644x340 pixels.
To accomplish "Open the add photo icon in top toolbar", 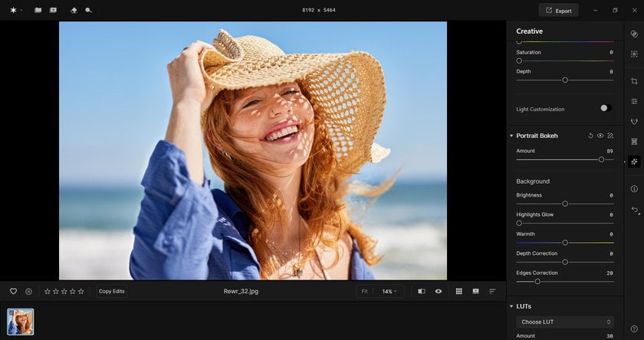I will click(x=53, y=10).
